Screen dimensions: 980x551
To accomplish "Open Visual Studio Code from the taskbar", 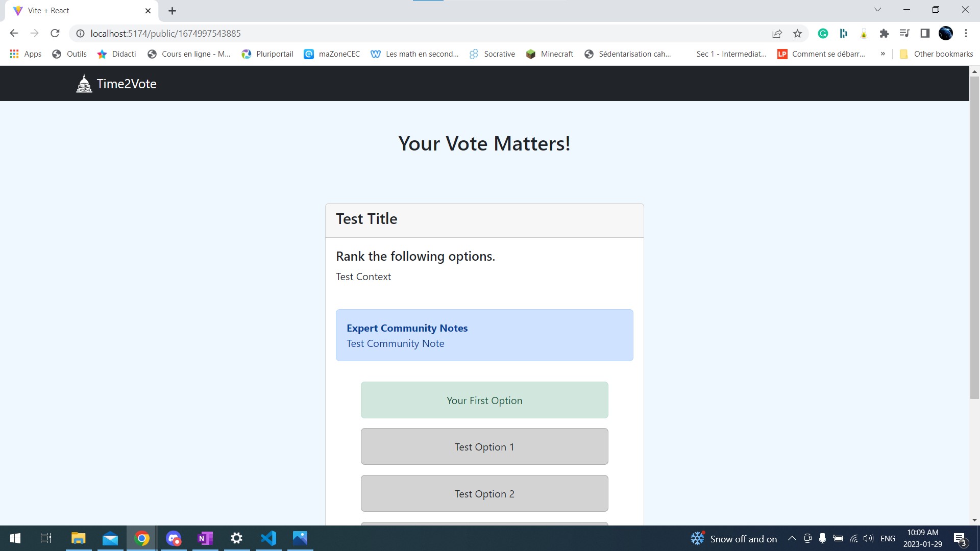I will pos(268,538).
